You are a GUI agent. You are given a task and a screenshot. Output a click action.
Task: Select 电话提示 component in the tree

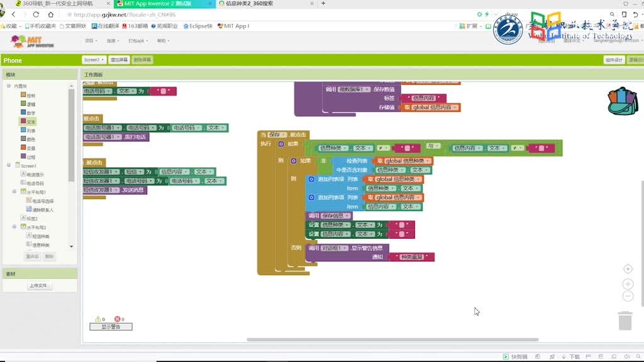(33, 175)
